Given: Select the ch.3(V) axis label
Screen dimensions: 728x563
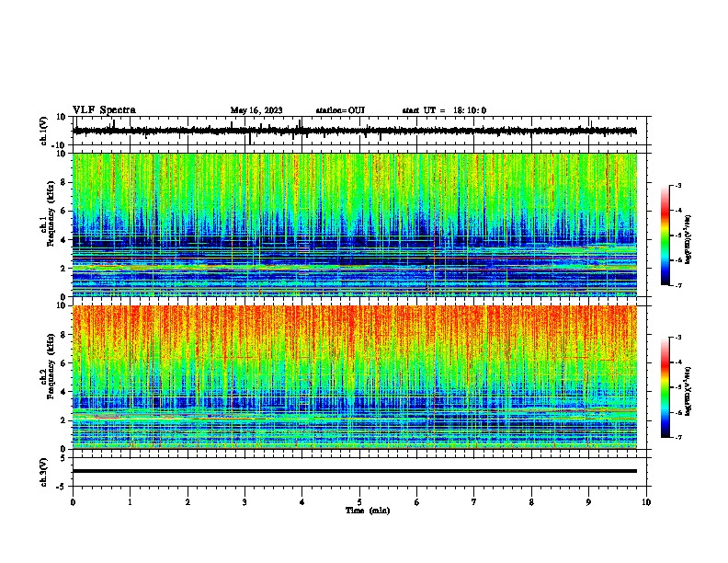Looking at the screenshot, I should point(44,472).
